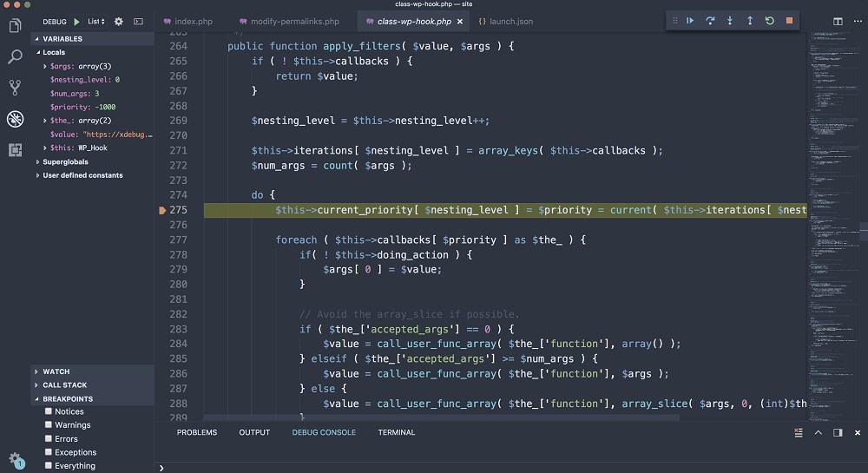The height and width of the screenshot is (473, 868).
Task: Open the Extensions sidebar icon
Action: [15, 150]
